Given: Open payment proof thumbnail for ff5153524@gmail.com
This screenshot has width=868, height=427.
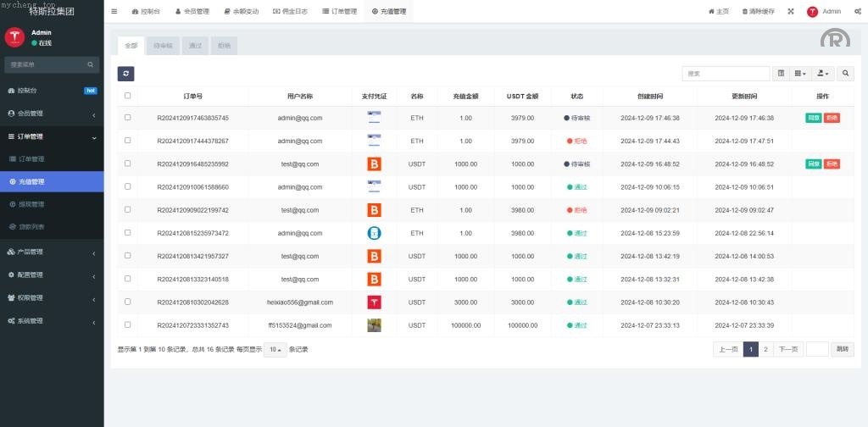Looking at the screenshot, I should 374,325.
